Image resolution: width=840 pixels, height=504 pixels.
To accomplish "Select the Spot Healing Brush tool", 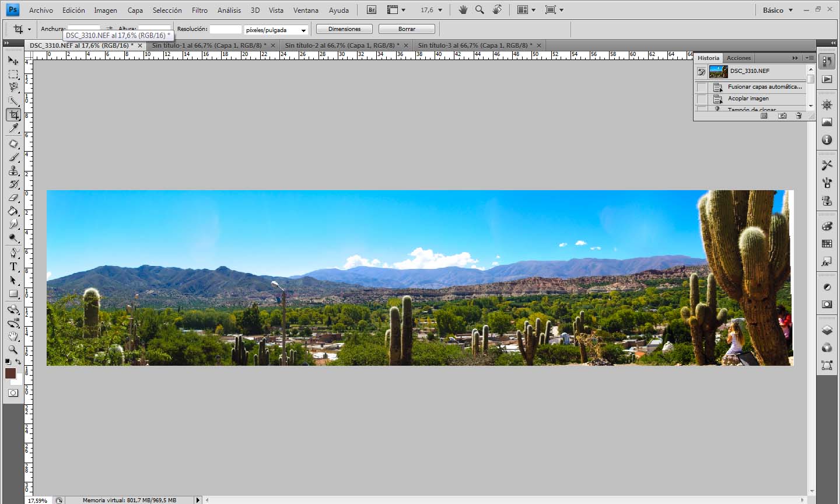I will pos(13,143).
